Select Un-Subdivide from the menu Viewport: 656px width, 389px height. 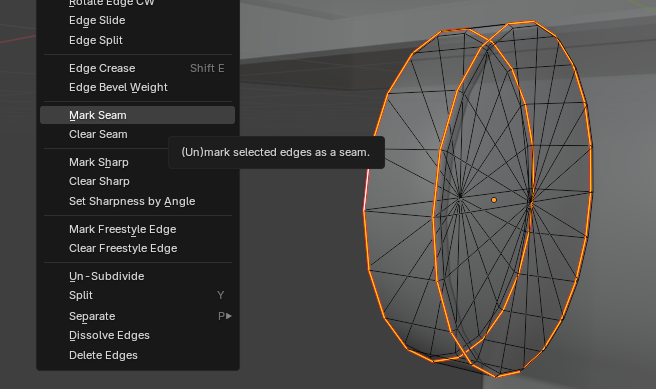138,276
